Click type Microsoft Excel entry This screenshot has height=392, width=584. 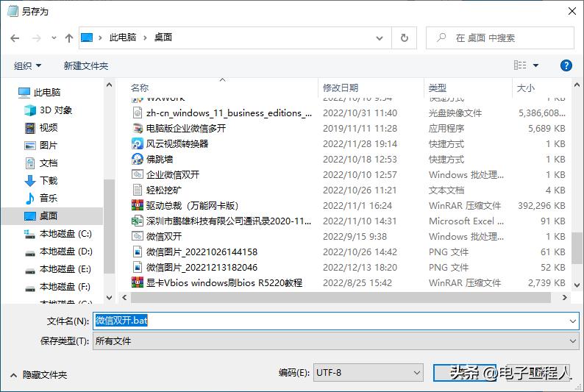click(466, 221)
